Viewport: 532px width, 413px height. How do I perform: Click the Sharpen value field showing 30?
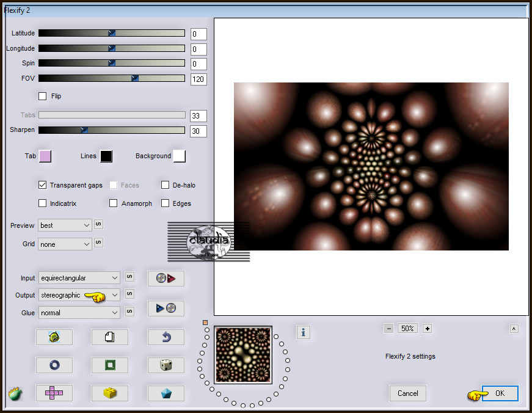click(x=199, y=131)
